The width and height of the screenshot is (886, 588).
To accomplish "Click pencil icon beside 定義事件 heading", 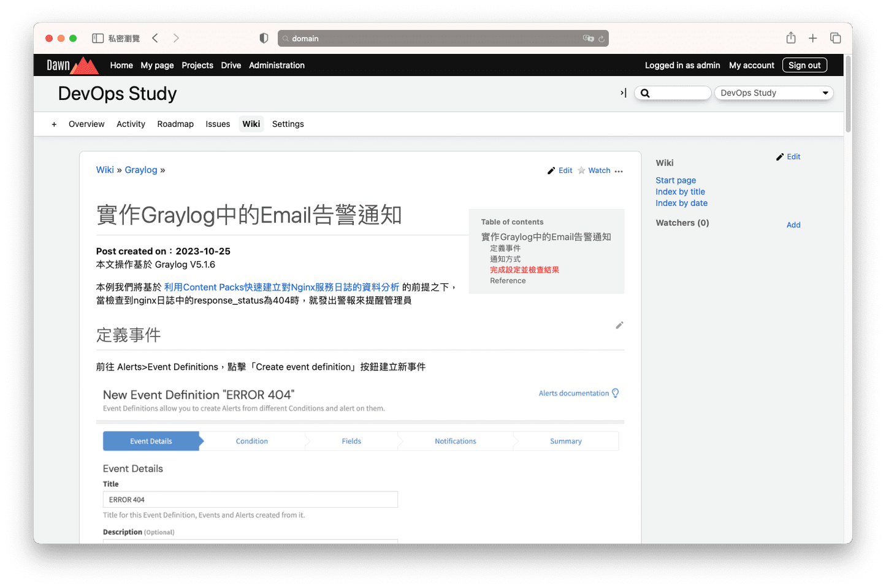I will tap(619, 326).
